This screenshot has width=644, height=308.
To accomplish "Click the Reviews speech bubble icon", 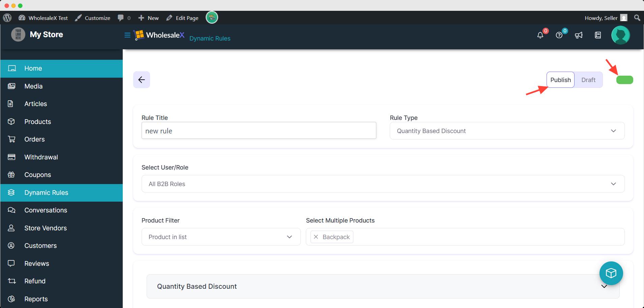I will (x=11, y=263).
